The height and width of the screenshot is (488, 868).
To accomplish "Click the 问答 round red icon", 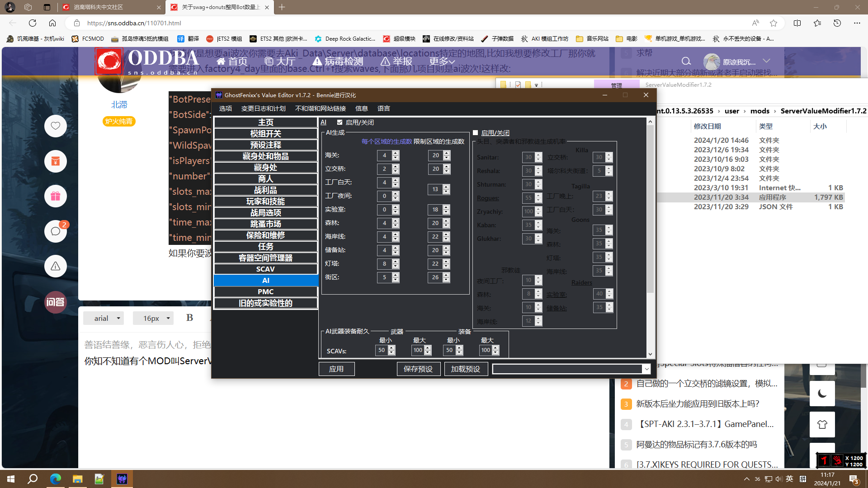I will pos(56,302).
